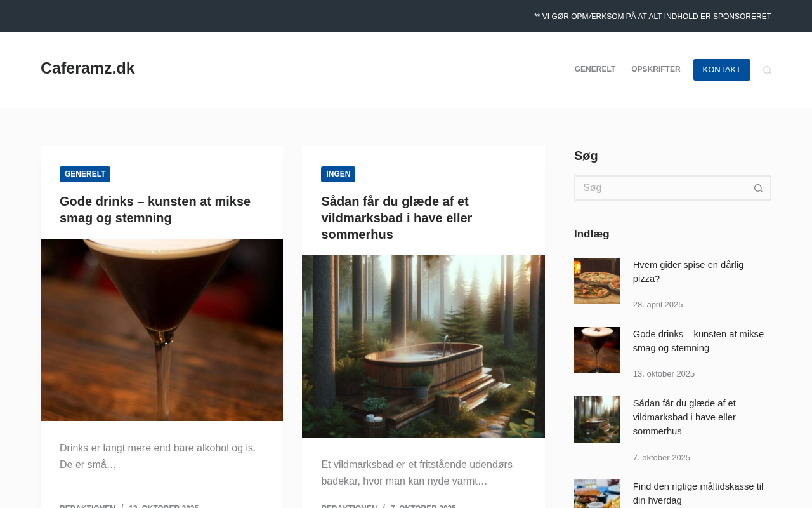This screenshot has width=812, height=508.
Task: Open sidebar link 'Find den rigtige måltidskasse'
Action: click(x=698, y=493)
